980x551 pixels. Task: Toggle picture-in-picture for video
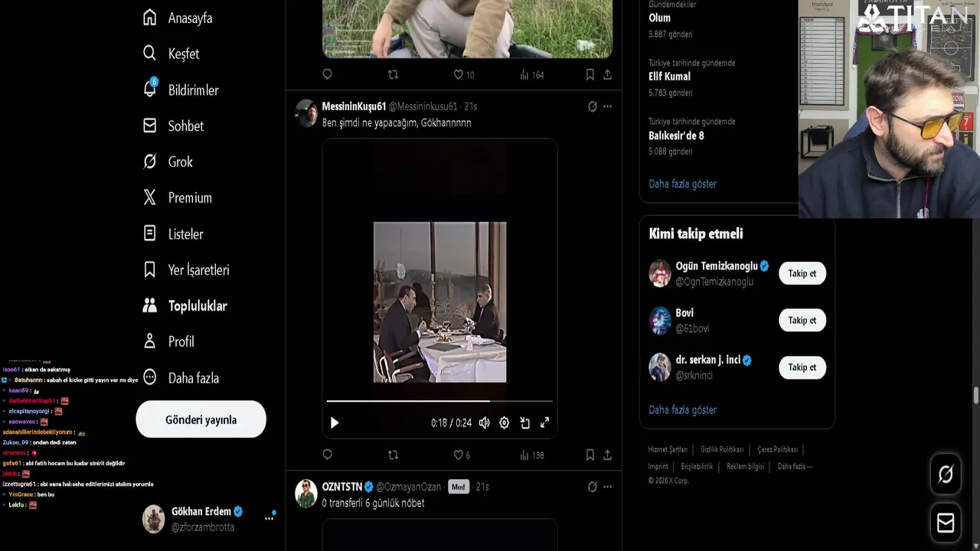pyautogui.click(x=524, y=422)
